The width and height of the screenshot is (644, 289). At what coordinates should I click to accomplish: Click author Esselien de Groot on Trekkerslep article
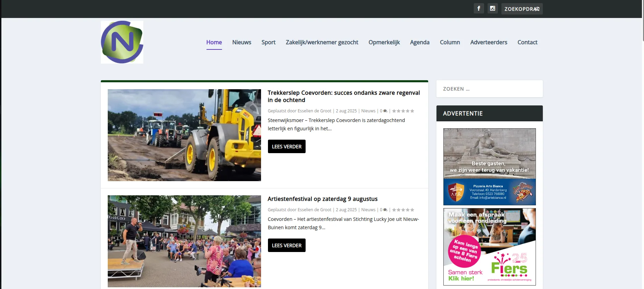click(x=314, y=111)
